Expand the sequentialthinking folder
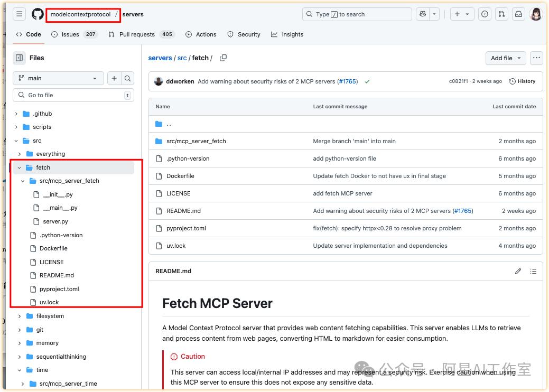The height and width of the screenshot is (392, 549). (20, 357)
